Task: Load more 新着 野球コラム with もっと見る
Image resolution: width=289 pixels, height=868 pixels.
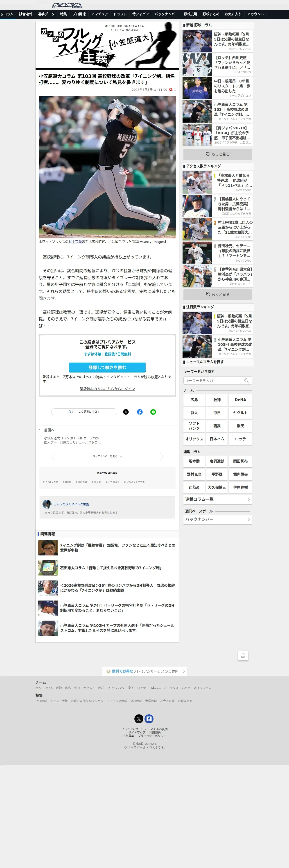Action: tap(218, 154)
